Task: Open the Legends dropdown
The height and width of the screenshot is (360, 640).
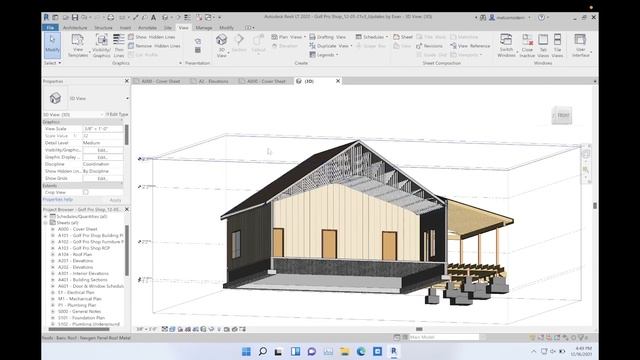Action: click(324, 55)
